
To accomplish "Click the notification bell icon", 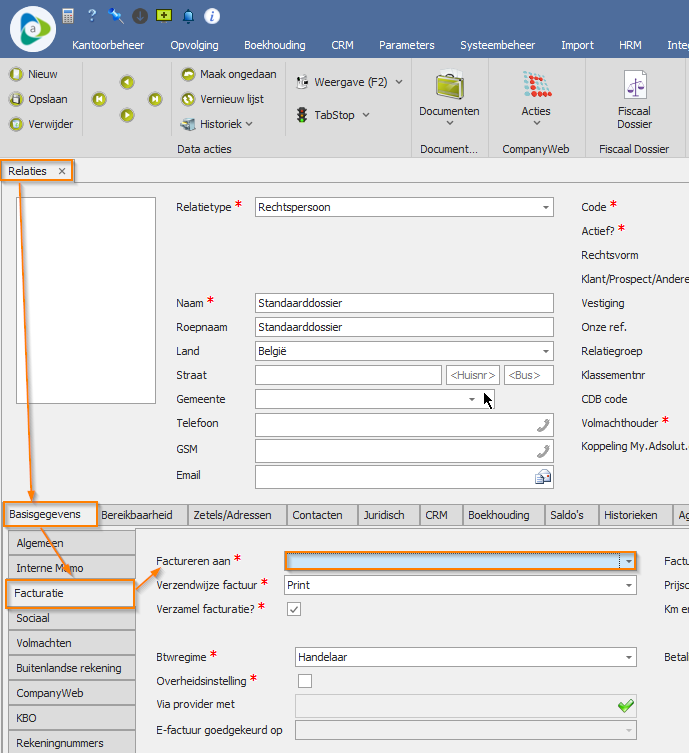I will point(188,16).
